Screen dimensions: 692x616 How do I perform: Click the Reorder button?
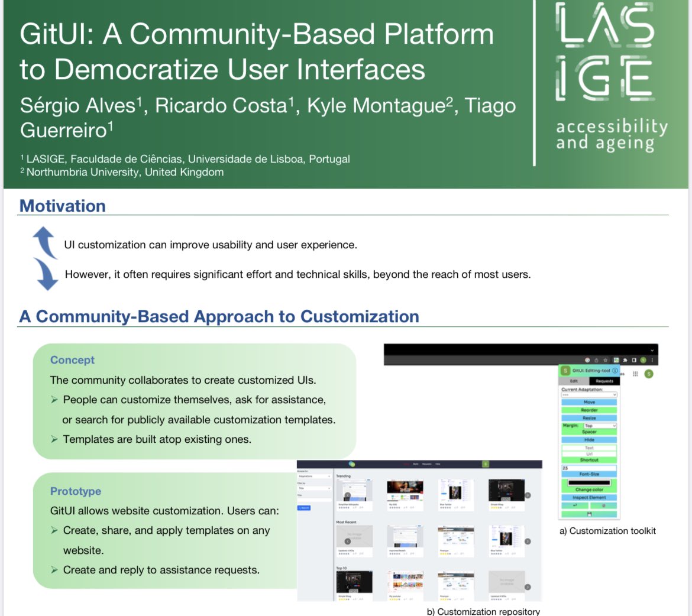click(x=589, y=410)
